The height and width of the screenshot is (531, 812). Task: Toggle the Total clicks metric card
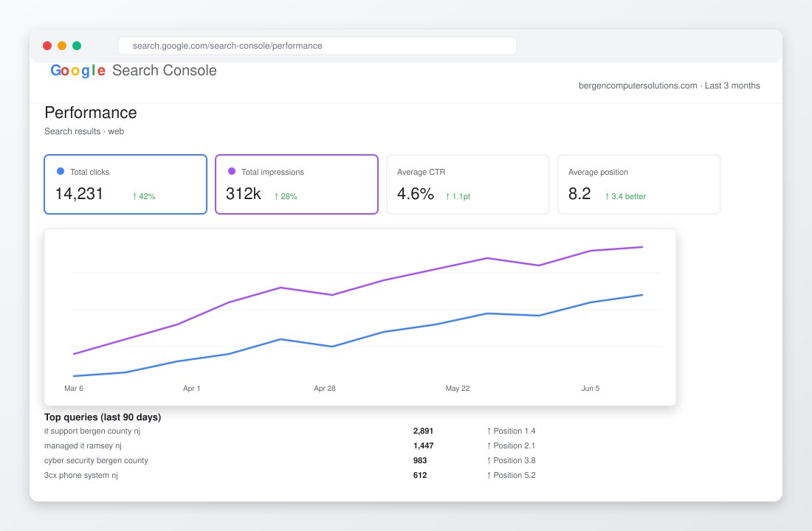[x=125, y=184]
